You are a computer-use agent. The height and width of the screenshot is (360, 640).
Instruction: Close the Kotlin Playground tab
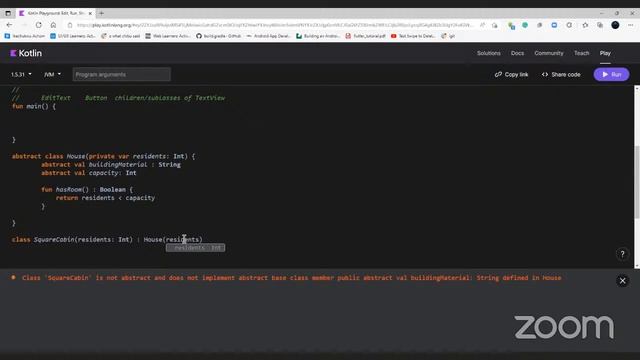pyautogui.click(x=90, y=13)
